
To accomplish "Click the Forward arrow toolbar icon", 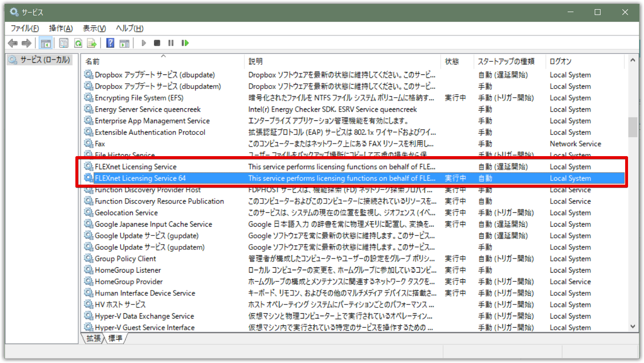I will pos(27,44).
